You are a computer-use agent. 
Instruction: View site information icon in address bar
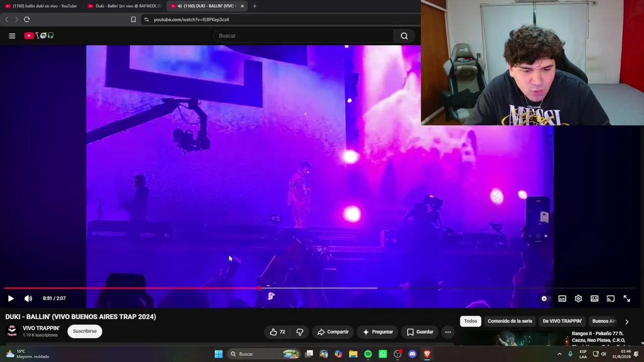(146, 20)
